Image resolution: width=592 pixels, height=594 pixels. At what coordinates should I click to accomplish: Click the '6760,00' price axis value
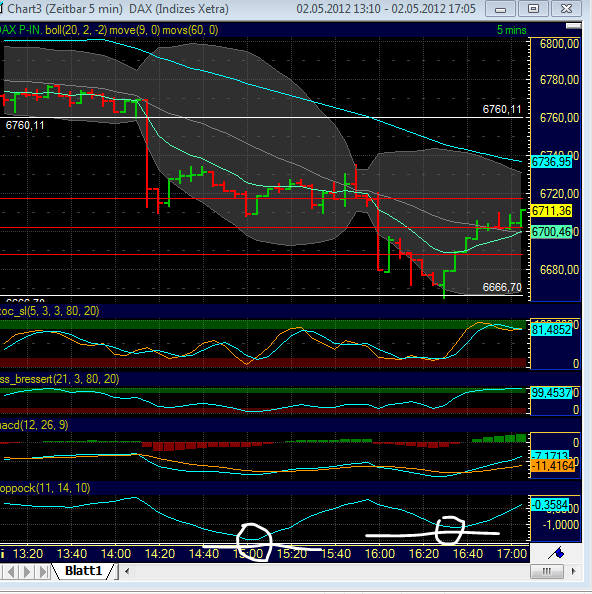[559, 118]
